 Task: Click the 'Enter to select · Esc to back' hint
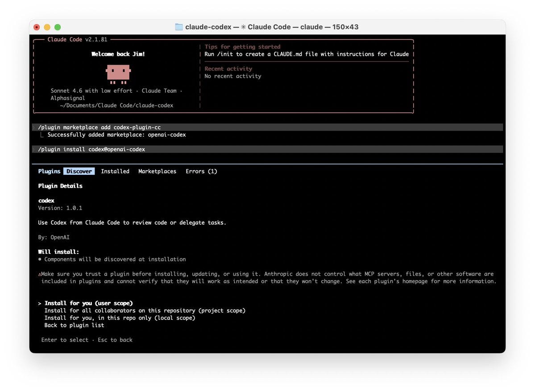pos(87,340)
